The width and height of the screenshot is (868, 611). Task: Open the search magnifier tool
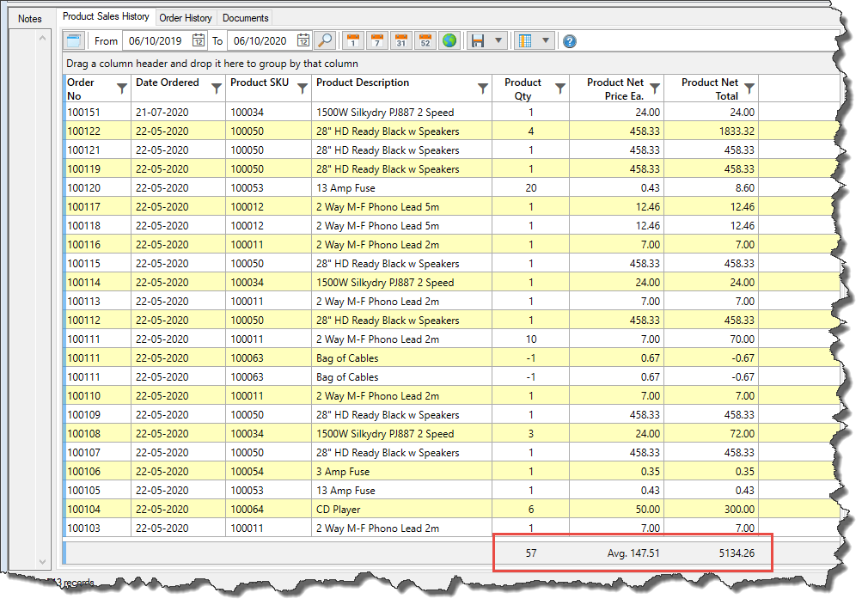(325, 40)
